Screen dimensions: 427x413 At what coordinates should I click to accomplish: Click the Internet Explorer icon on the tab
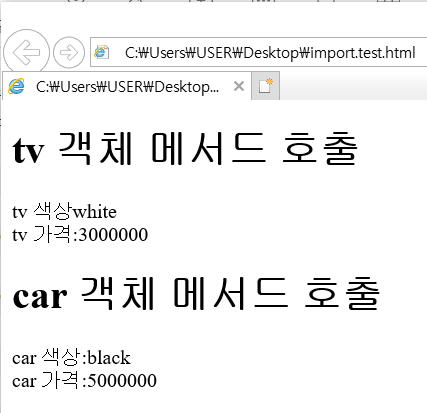[16, 86]
